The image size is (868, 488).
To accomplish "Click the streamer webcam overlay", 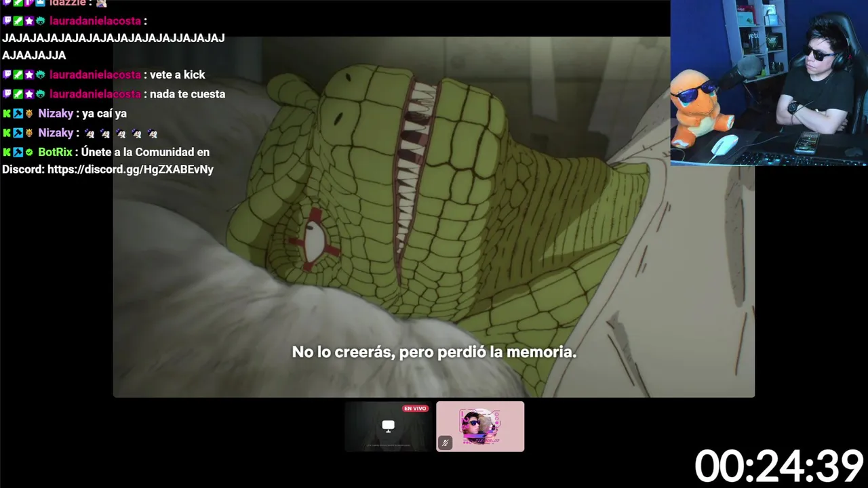I will point(769,83).
